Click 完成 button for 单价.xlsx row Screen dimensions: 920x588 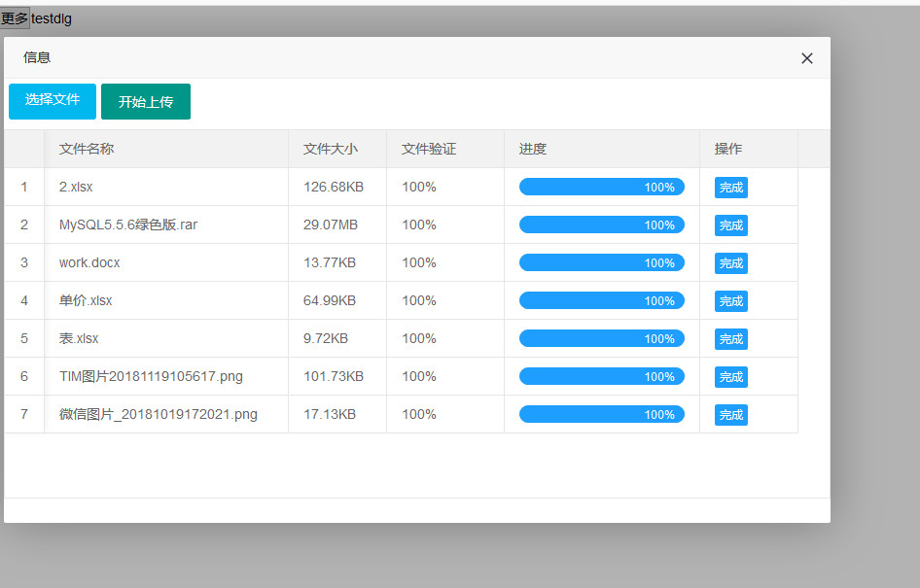click(x=730, y=301)
